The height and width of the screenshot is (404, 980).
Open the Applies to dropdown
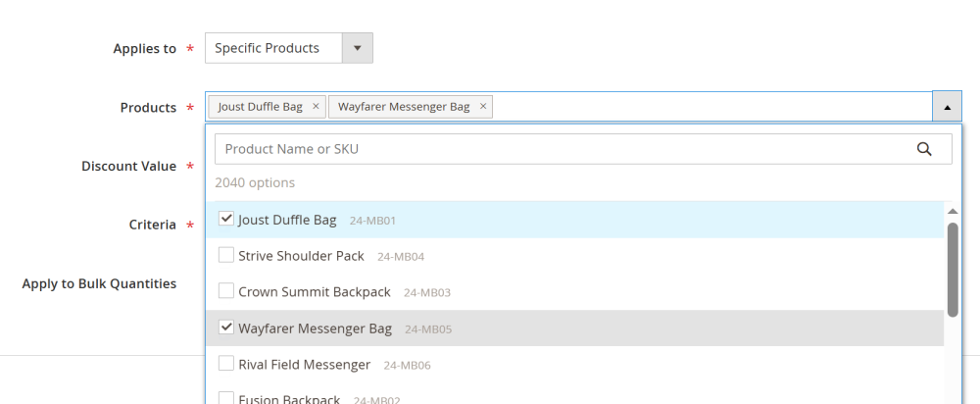click(x=358, y=48)
